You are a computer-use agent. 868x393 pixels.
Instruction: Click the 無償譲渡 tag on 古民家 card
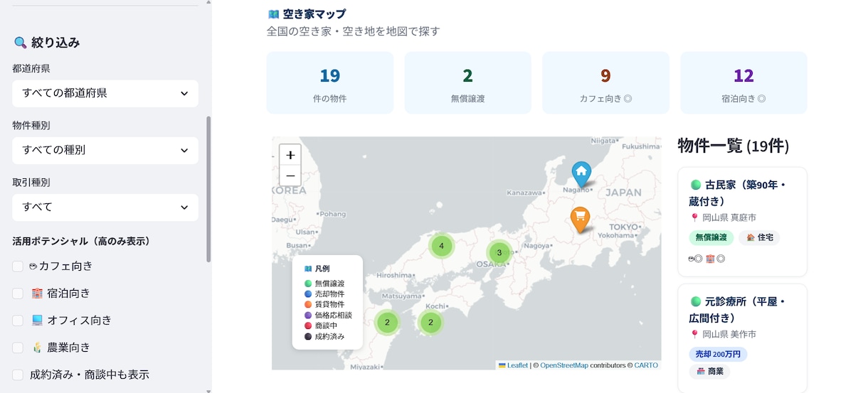711,237
